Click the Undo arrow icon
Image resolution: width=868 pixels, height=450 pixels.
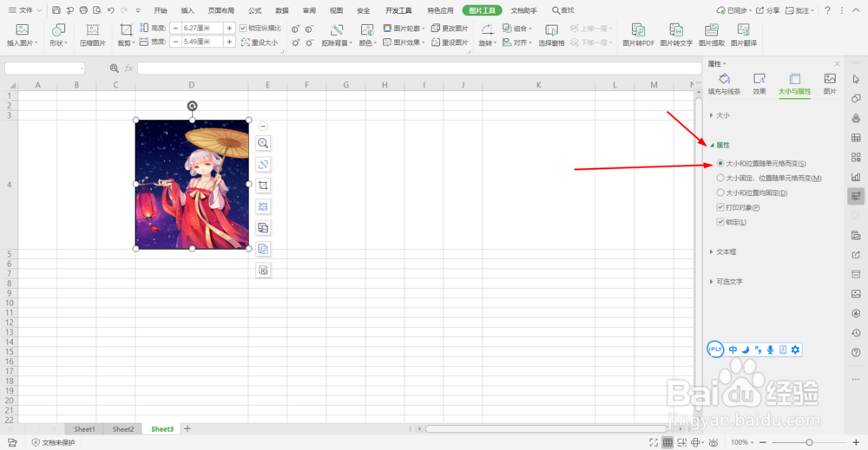(111, 10)
